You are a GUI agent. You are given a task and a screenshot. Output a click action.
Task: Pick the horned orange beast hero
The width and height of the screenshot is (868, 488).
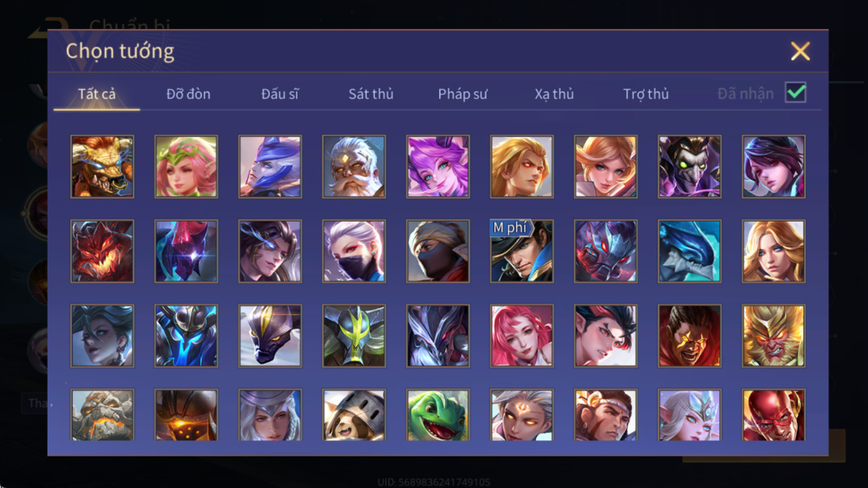pos(103,167)
